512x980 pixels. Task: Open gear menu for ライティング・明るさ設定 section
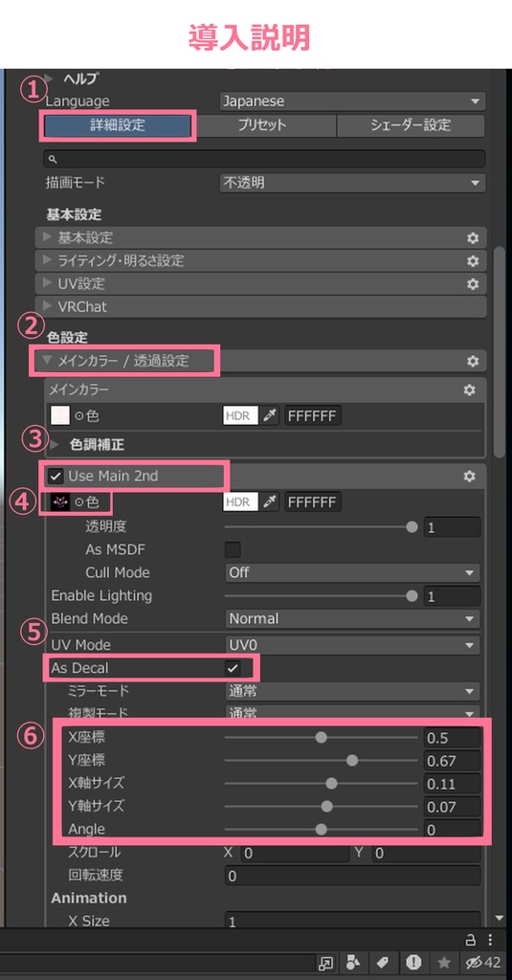[473, 260]
